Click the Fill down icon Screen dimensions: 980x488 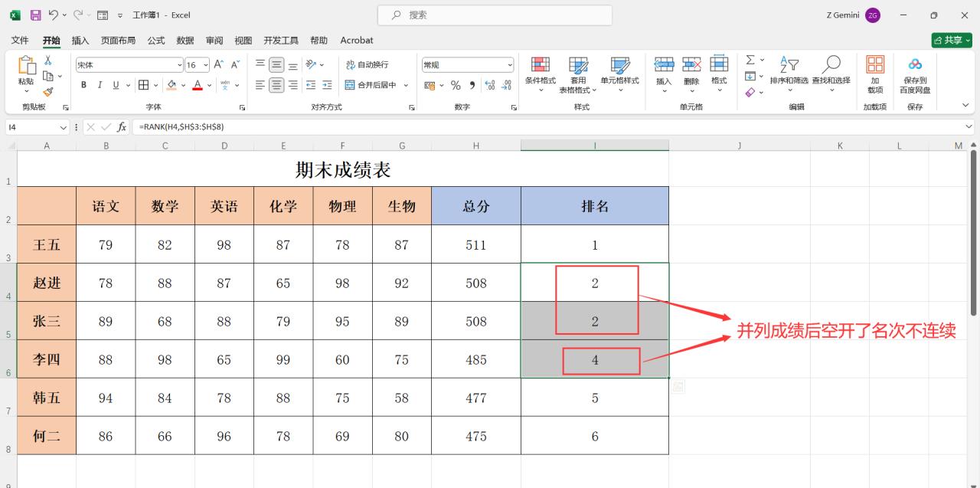[750, 76]
